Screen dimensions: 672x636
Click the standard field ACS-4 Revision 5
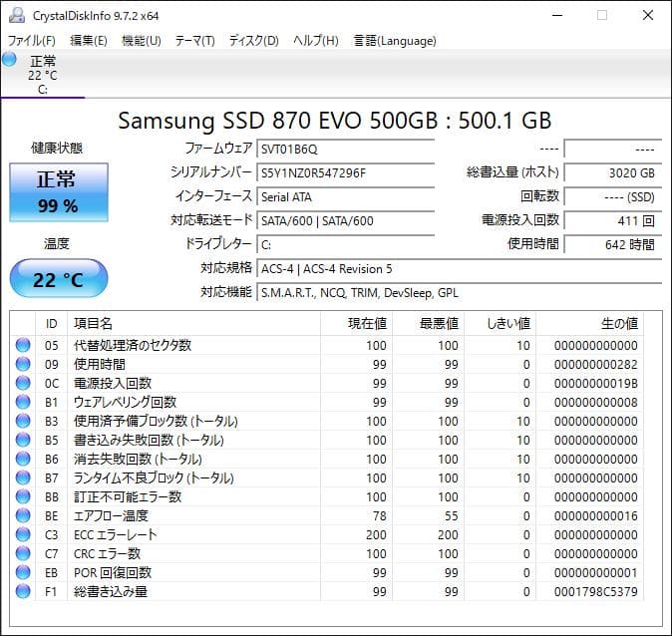(x=459, y=269)
